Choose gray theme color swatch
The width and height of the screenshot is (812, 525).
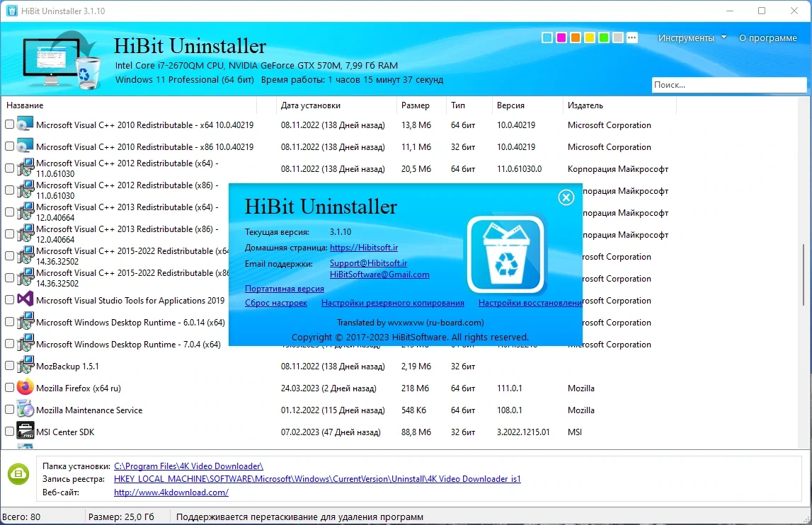coord(618,37)
